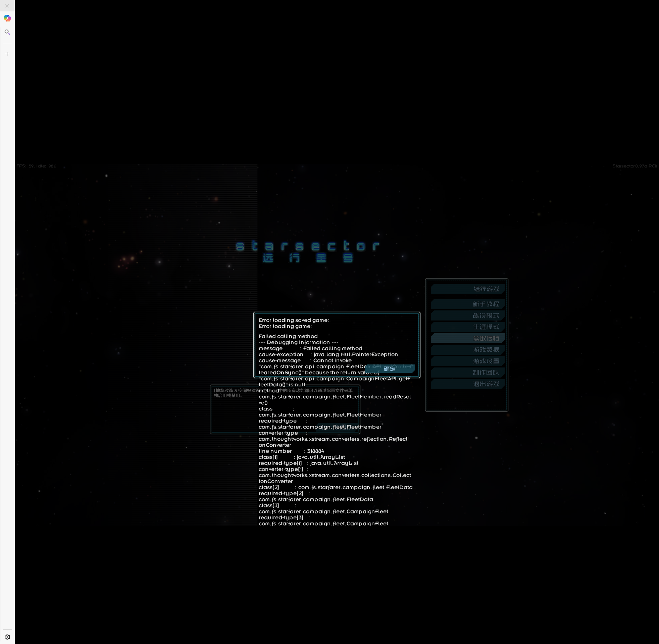Click the search magnifier icon
Screen dimensions: 659x644
coord(7,32)
